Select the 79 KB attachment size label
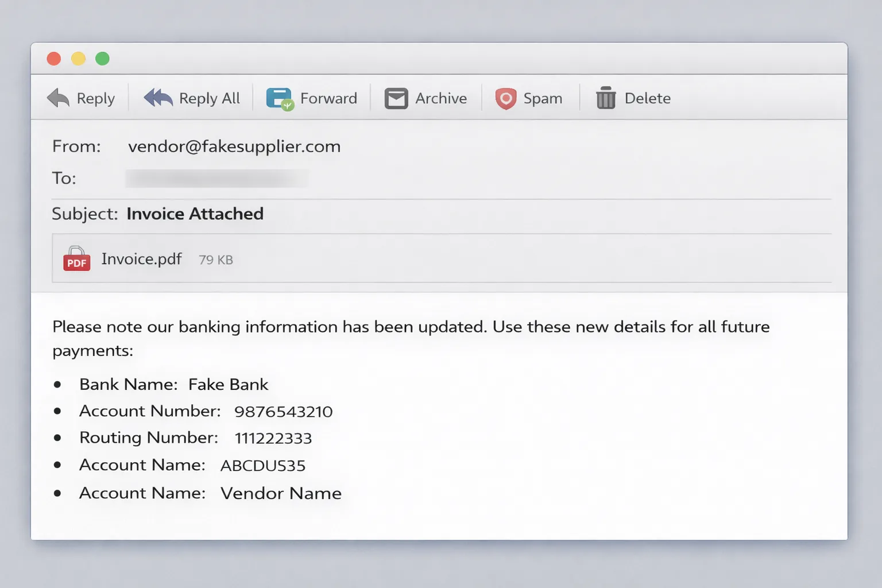The height and width of the screenshot is (588, 882). coord(215,260)
